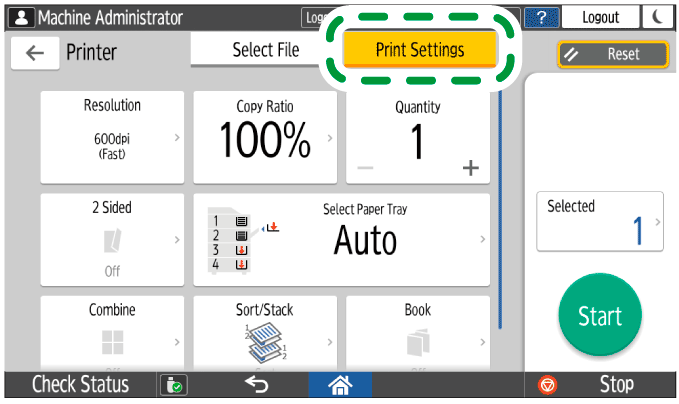Image resolution: width=679 pixels, height=404 pixels.
Task: Switch to the Select File tab
Action: [265, 50]
